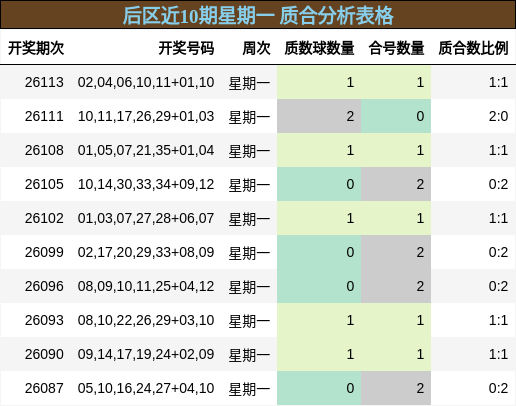Select period number 26102
The width and height of the screenshot is (516, 406).
(44, 218)
